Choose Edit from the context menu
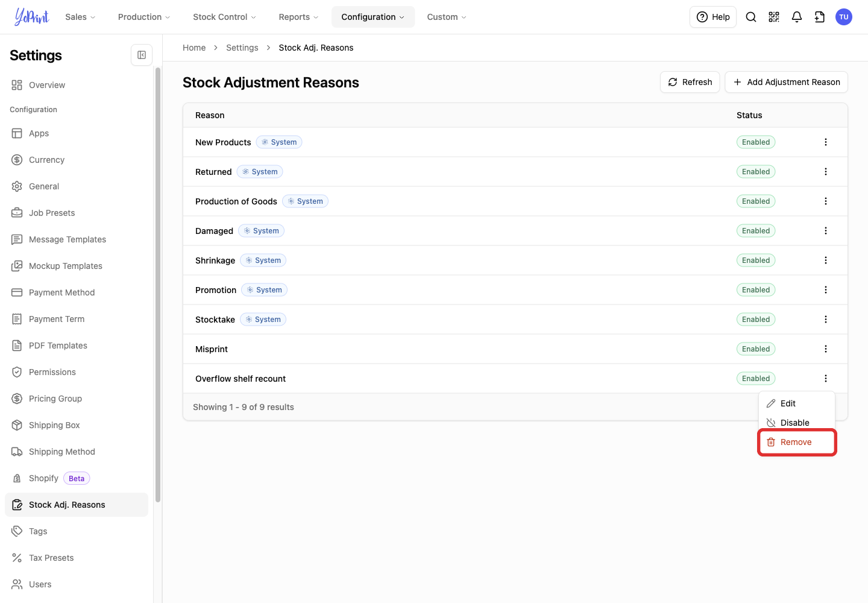Screen dimensions: 868x603 click(797, 403)
